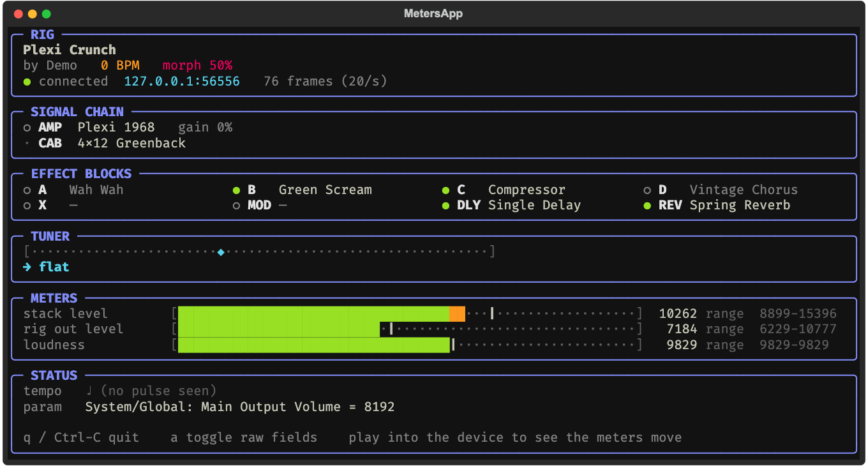Click the "q / Ctrl-C quit" hint
The width and height of the screenshot is (868, 466).
tap(81, 437)
